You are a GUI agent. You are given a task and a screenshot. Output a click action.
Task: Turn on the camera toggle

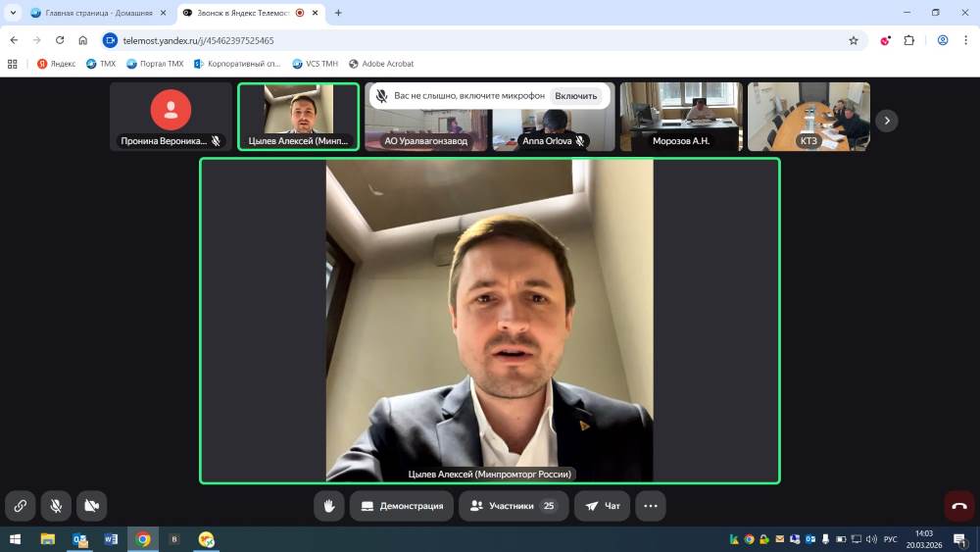[x=91, y=506]
